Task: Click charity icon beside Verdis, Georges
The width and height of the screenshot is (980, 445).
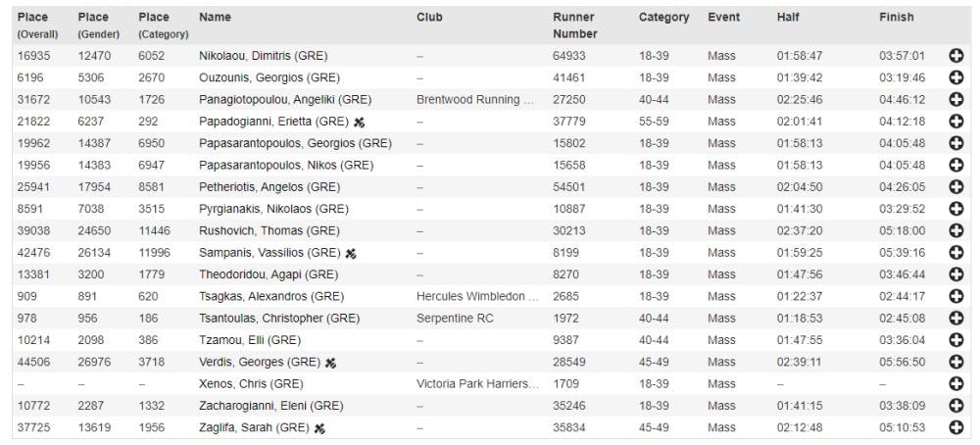Action: (x=331, y=362)
